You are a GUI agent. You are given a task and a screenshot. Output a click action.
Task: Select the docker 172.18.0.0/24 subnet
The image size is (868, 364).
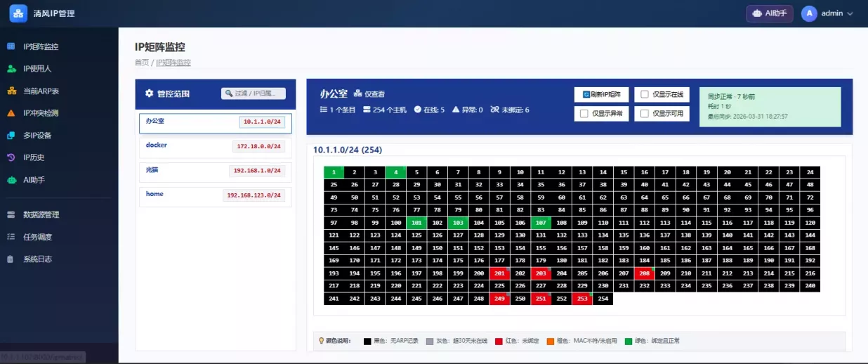pyautogui.click(x=213, y=147)
